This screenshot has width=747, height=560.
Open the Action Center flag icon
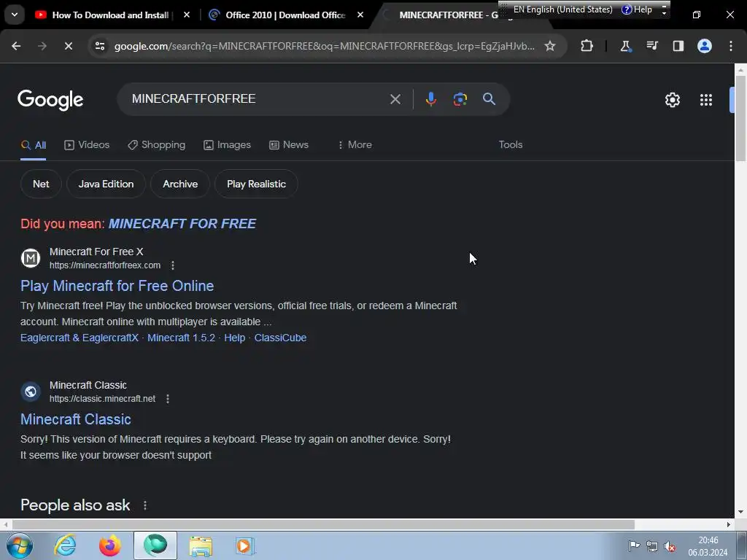pyautogui.click(x=634, y=546)
